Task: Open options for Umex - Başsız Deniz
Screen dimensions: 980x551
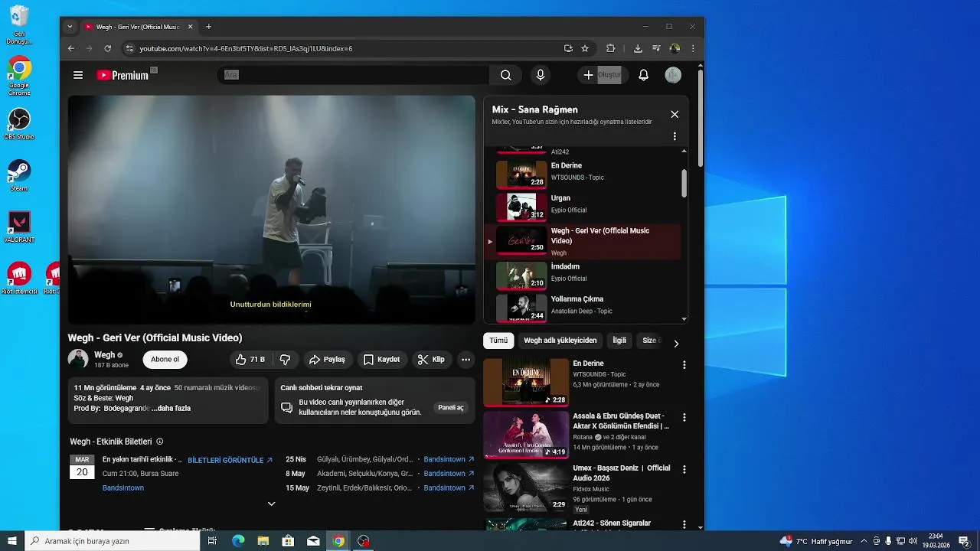Action: click(684, 470)
